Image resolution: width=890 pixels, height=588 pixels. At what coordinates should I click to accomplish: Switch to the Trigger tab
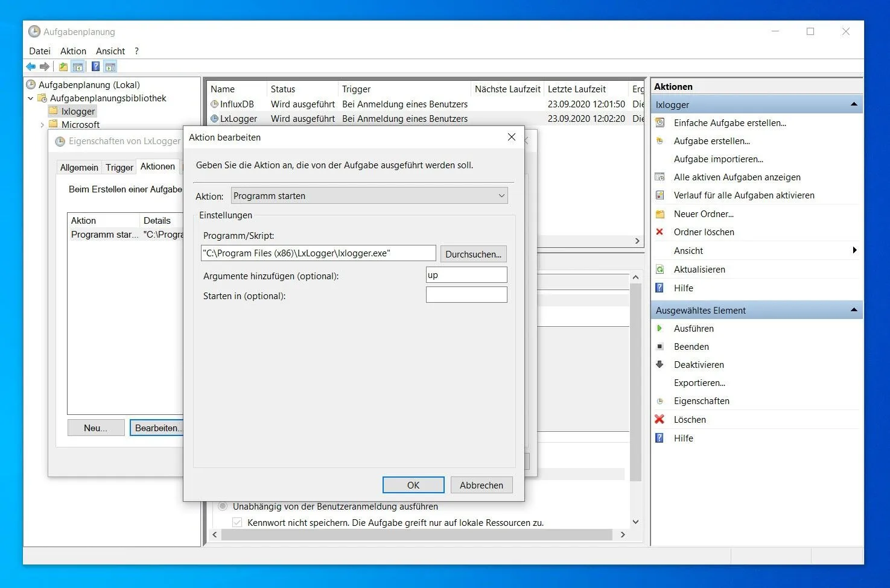pos(119,167)
